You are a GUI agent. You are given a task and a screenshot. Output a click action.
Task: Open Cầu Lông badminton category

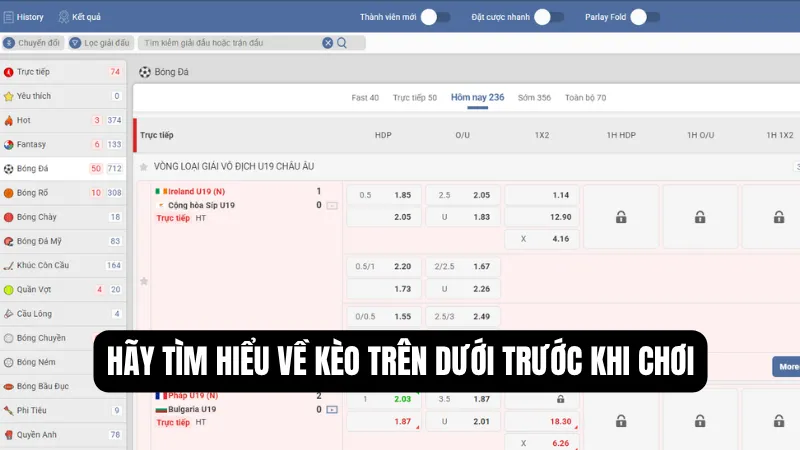point(63,314)
